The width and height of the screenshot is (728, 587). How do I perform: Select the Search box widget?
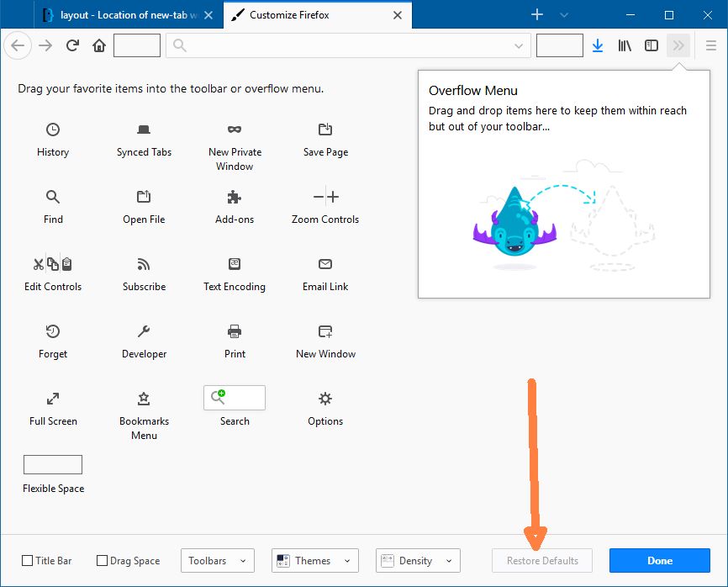pos(235,398)
